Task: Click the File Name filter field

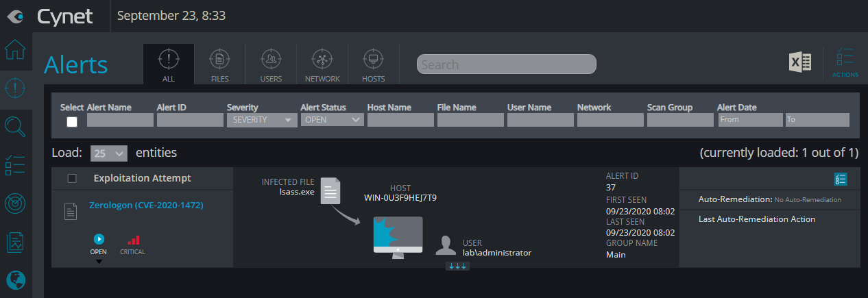Action: (470, 120)
